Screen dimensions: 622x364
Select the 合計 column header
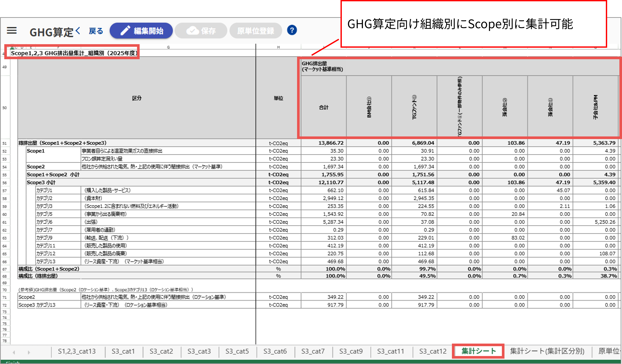(x=324, y=107)
